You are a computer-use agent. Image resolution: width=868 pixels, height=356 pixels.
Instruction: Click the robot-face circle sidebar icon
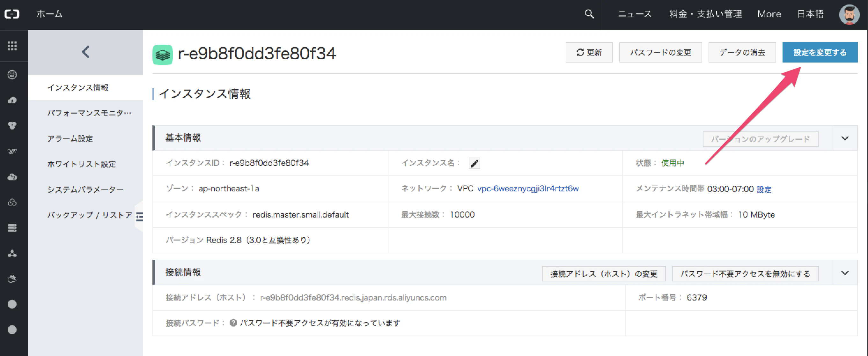pyautogui.click(x=12, y=75)
